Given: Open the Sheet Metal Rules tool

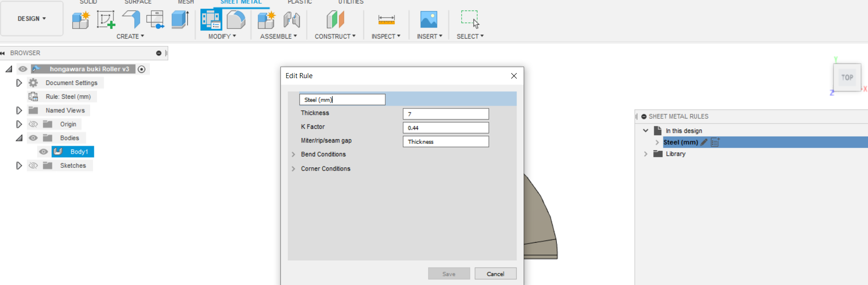Looking at the screenshot, I should click(x=211, y=20).
